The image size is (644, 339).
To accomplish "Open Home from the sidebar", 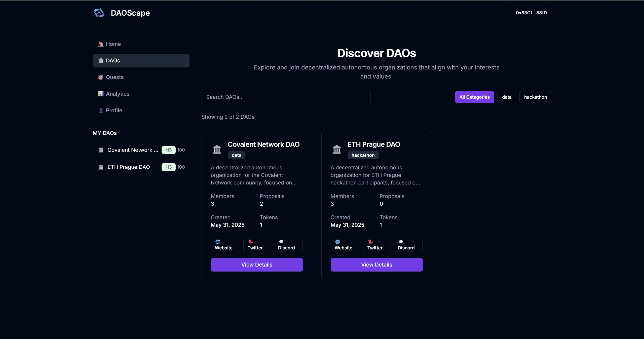I will [x=113, y=44].
